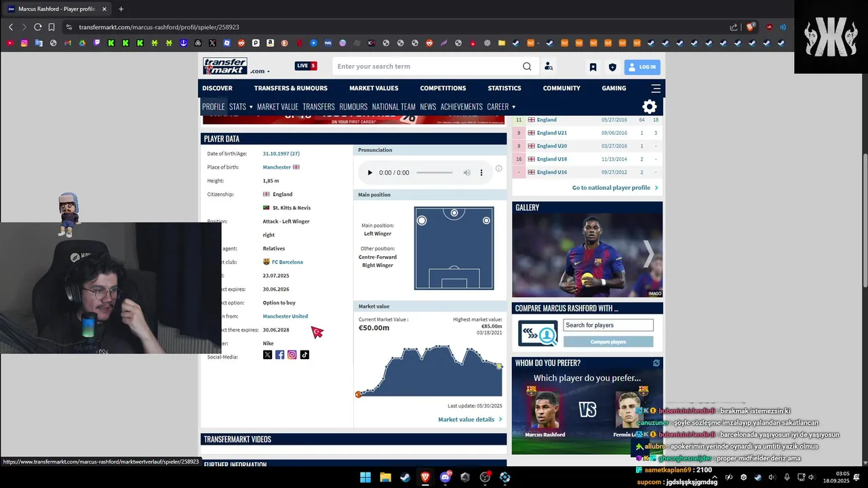The image size is (868, 488).
Task: Open the detailed person search icon
Action: (549, 66)
